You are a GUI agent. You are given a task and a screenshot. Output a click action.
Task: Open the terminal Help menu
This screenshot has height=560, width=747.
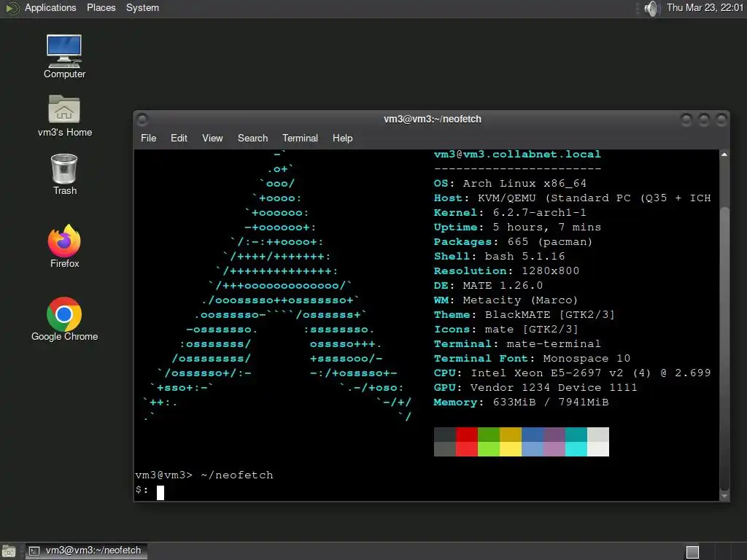[x=343, y=138]
